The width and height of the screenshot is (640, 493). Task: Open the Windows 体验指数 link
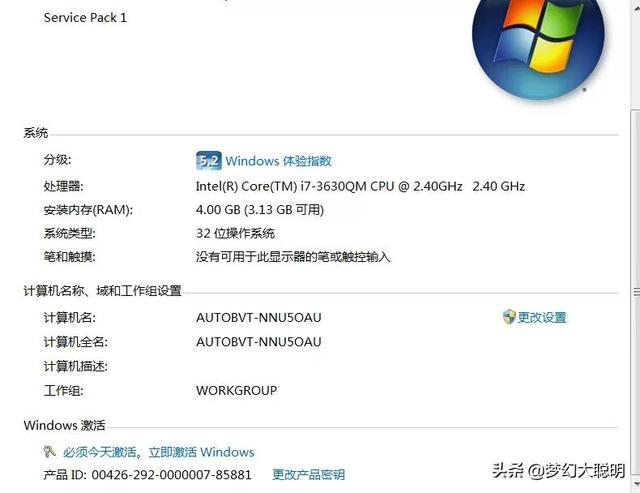pyautogui.click(x=278, y=161)
